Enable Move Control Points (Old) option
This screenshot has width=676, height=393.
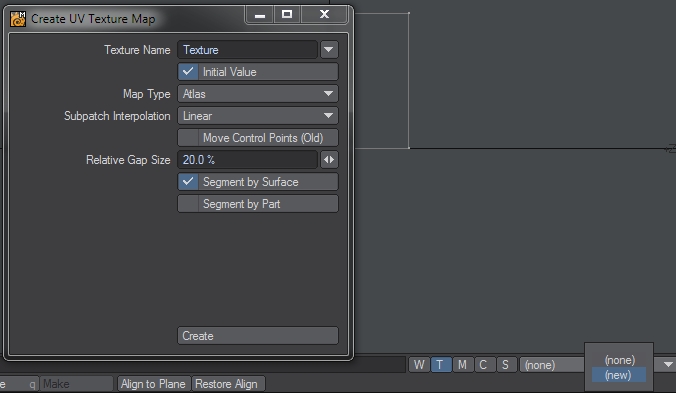pyautogui.click(x=258, y=137)
